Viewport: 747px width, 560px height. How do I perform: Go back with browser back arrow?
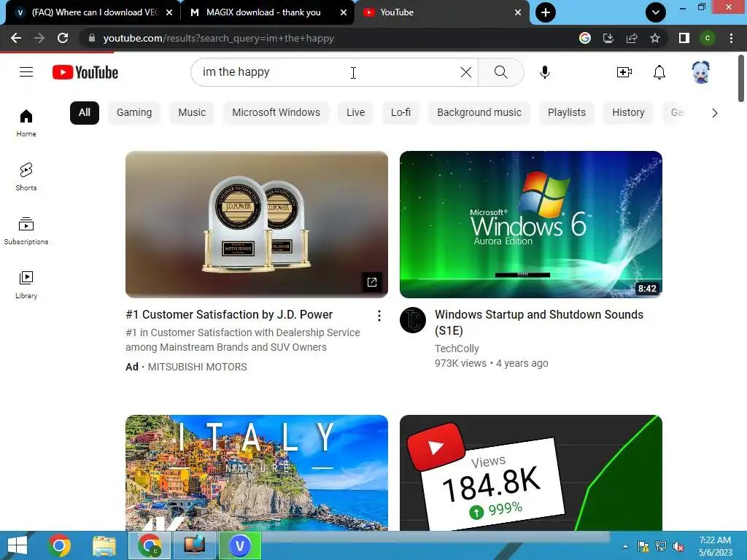(16, 38)
